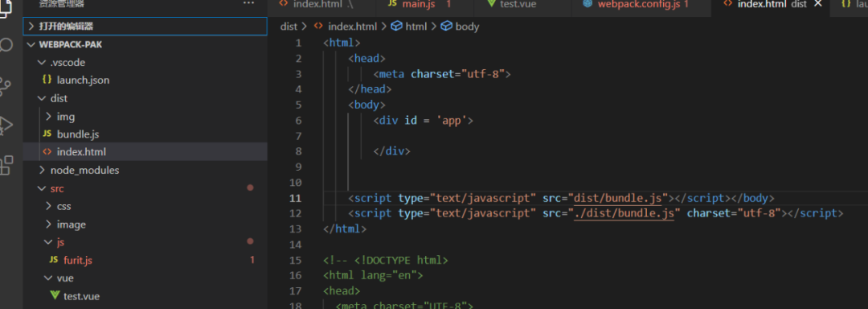Click the JS icon beside bundle.js

(x=47, y=134)
